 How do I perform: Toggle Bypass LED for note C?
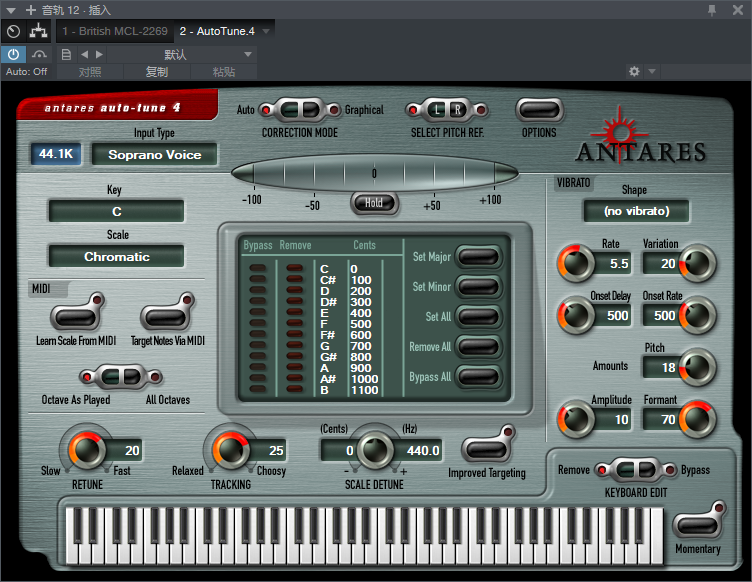tap(258, 268)
